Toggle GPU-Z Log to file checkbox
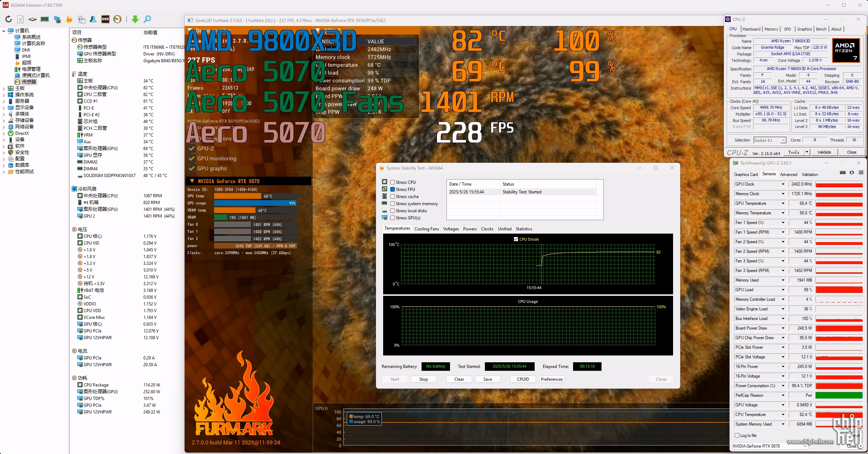The height and width of the screenshot is (454, 868). 737,436
